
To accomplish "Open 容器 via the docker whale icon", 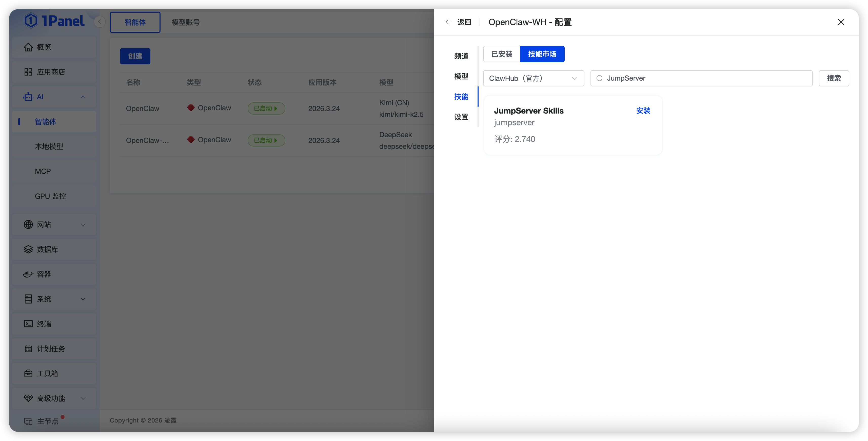I will click(28, 274).
